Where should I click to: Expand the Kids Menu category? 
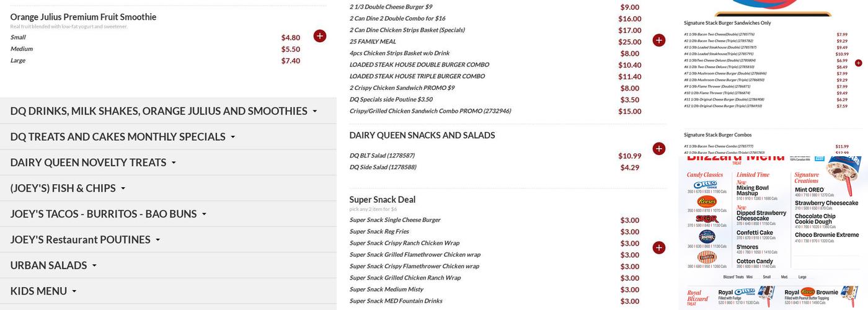pyautogui.click(x=43, y=291)
